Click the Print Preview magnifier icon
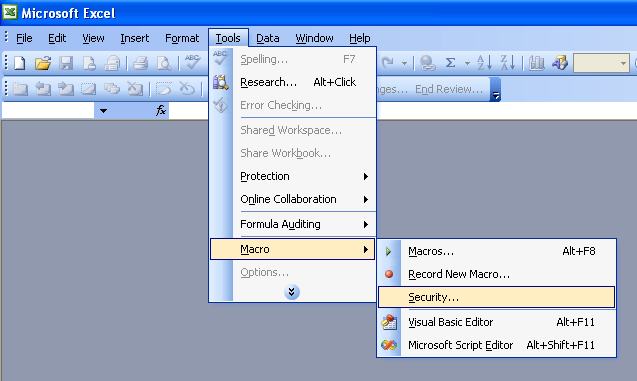The width and height of the screenshot is (637, 381). coord(164,63)
